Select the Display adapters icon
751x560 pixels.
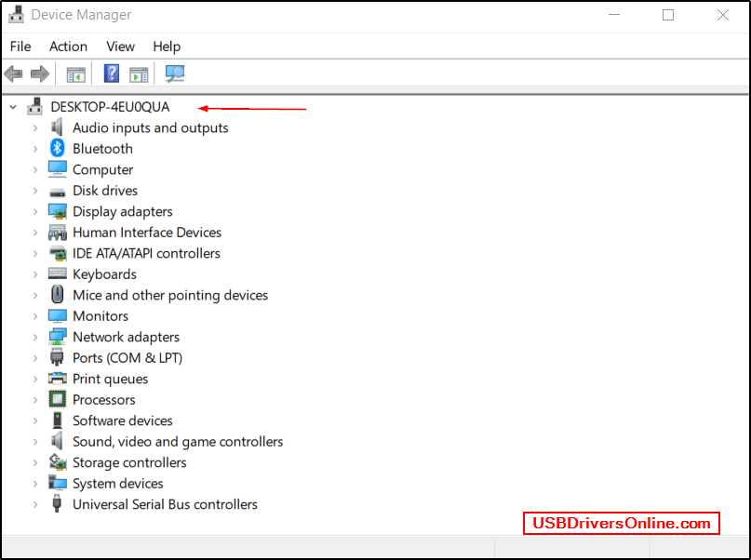click(58, 211)
